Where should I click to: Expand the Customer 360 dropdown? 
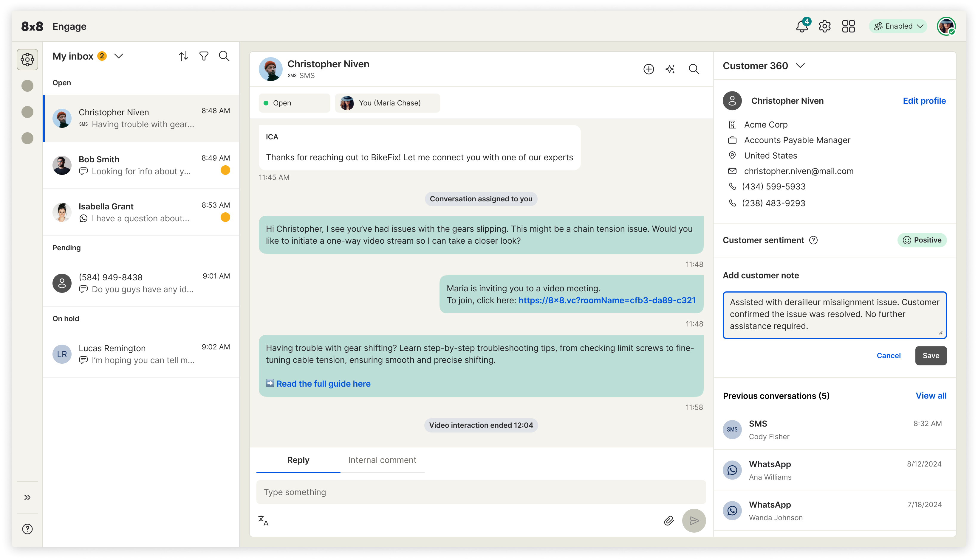click(x=800, y=66)
